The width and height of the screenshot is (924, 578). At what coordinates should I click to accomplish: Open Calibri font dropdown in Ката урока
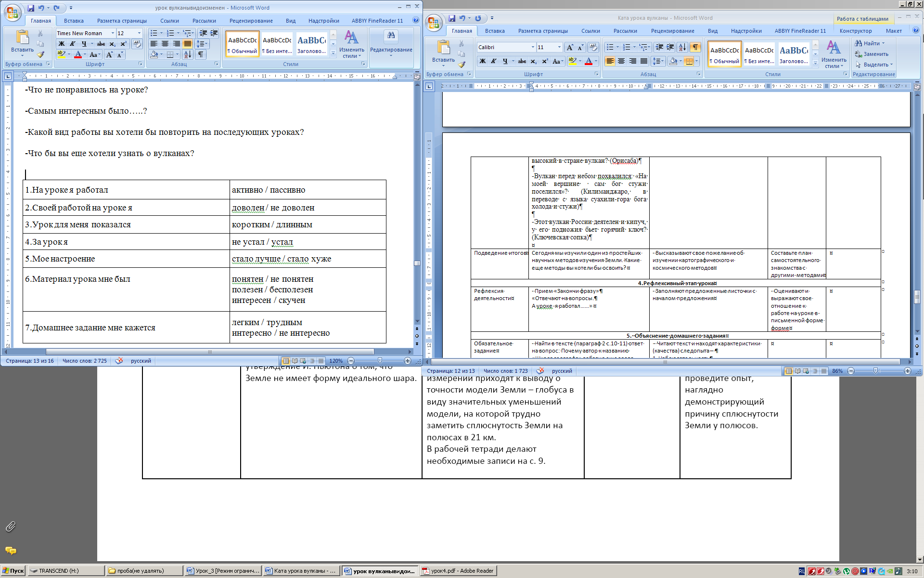click(533, 47)
